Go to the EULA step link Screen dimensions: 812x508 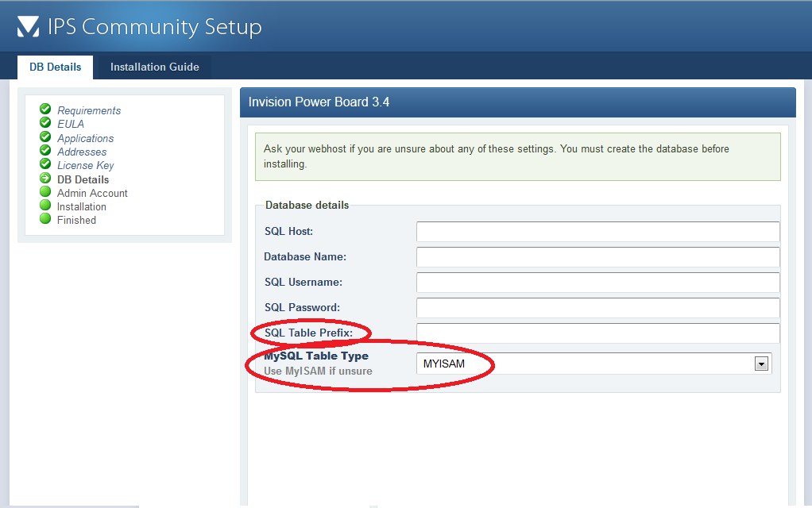point(71,124)
